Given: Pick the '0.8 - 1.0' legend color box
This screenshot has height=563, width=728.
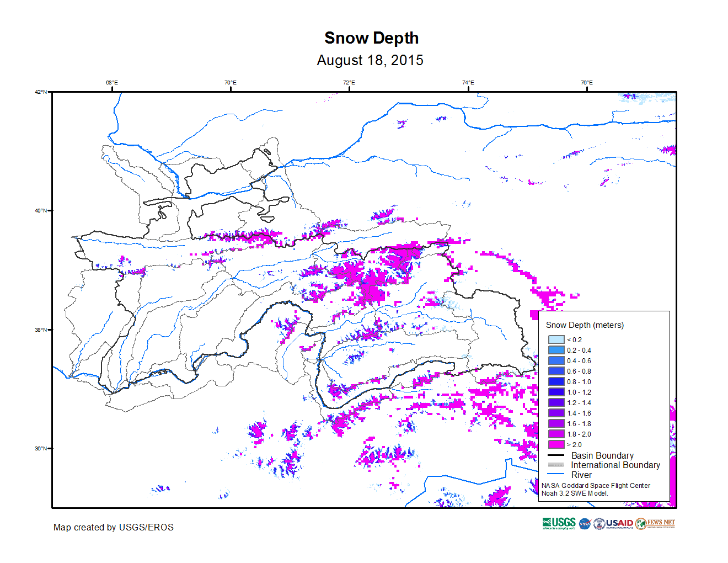Looking at the screenshot, I should [x=556, y=382].
